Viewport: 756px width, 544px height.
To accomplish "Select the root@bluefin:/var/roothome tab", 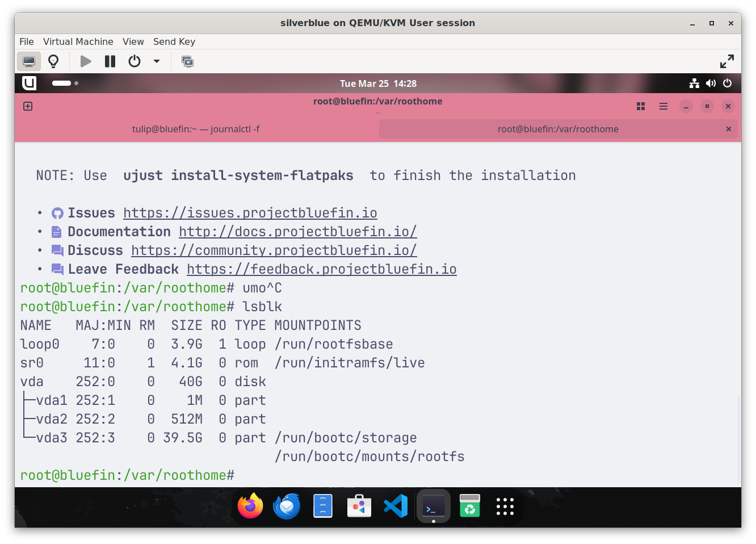I will tap(558, 129).
